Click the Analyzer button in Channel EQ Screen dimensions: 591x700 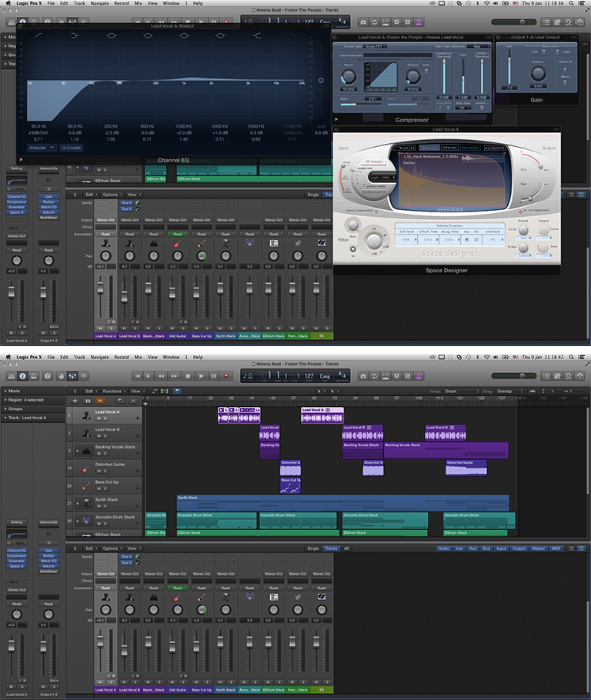click(x=42, y=148)
